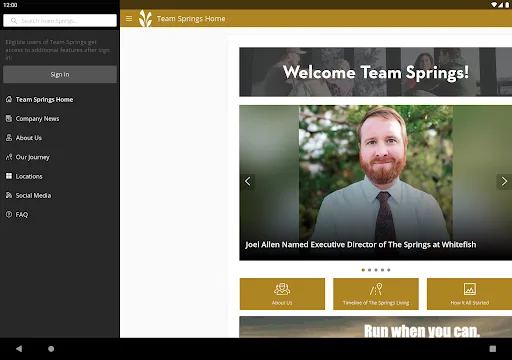
Task: Open Company News in sidebar
Action: click(x=60, y=119)
